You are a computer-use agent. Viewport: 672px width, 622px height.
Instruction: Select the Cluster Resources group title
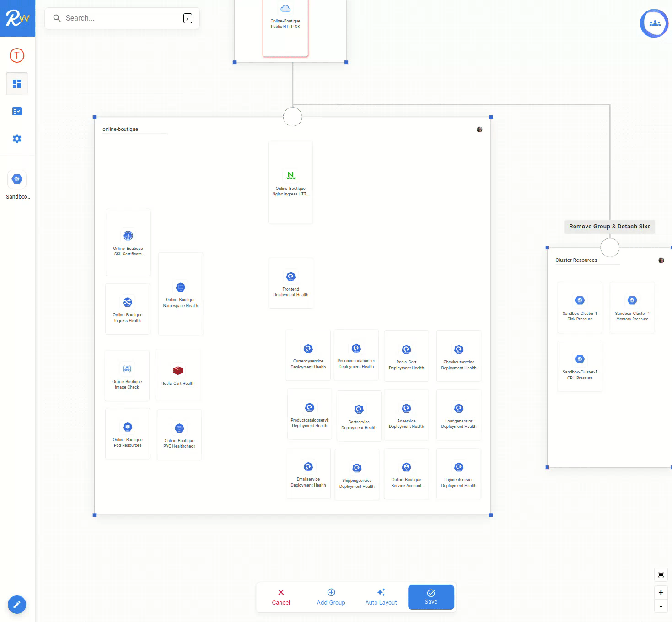(x=576, y=260)
